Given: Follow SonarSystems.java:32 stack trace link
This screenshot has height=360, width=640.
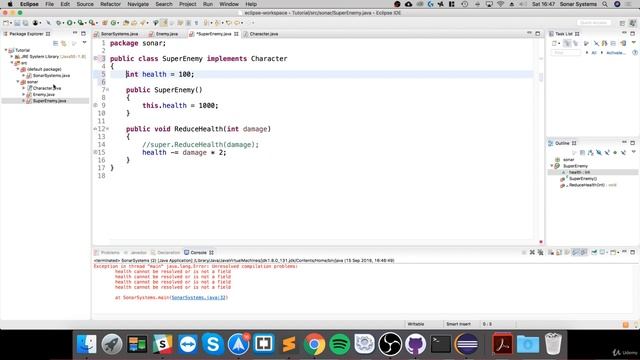Looking at the screenshot, I should (x=198, y=298).
